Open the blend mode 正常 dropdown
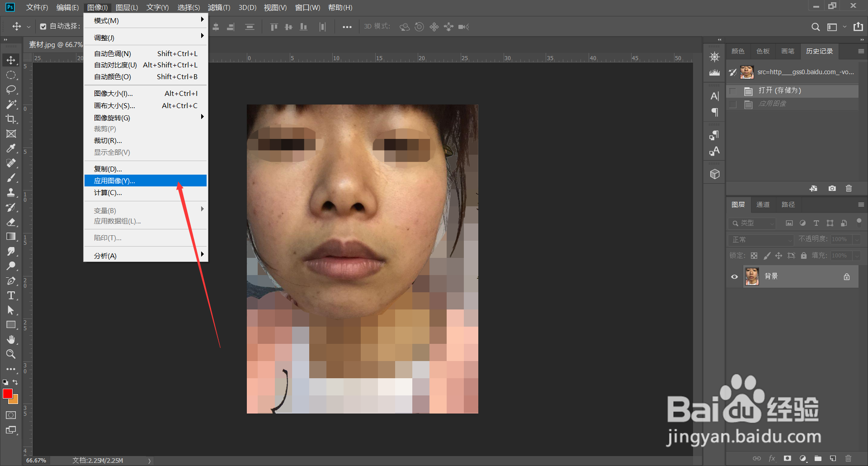 point(760,239)
